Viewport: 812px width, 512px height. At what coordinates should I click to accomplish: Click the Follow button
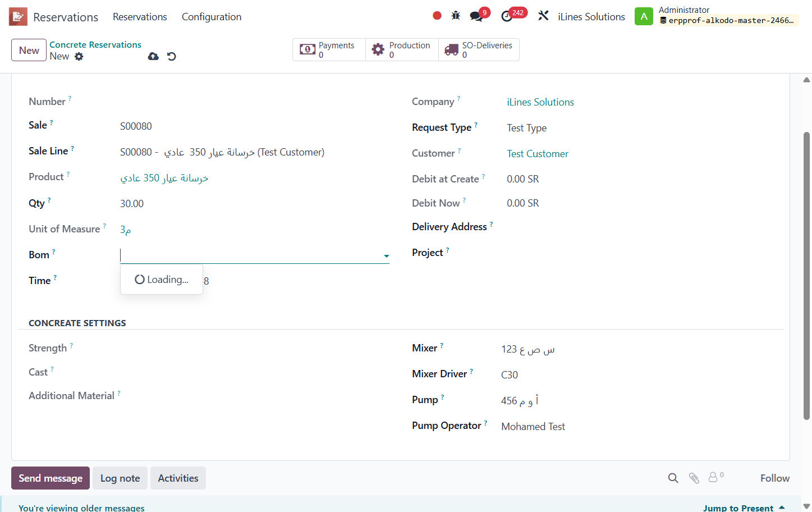[x=774, y=478]
